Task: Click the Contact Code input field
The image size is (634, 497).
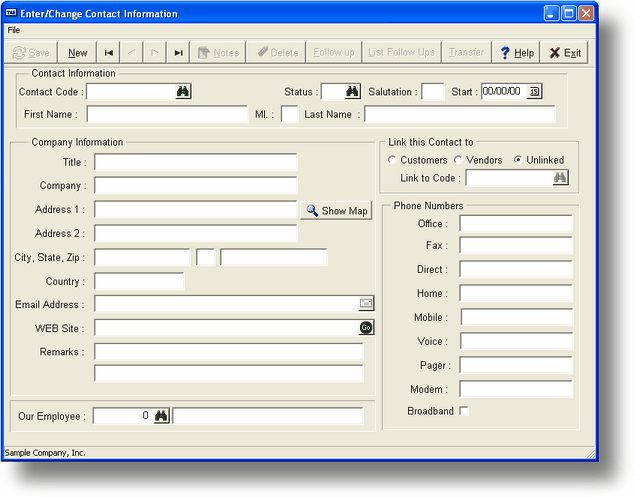Action: click(131, 91)
